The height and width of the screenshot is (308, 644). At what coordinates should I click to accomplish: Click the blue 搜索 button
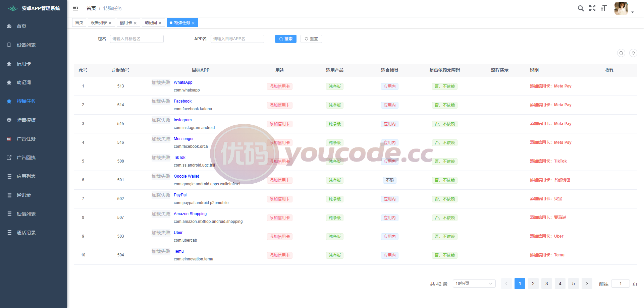286,39
